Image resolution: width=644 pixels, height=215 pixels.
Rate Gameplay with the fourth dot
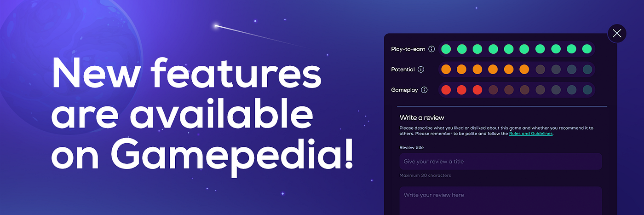click(493, 90)
